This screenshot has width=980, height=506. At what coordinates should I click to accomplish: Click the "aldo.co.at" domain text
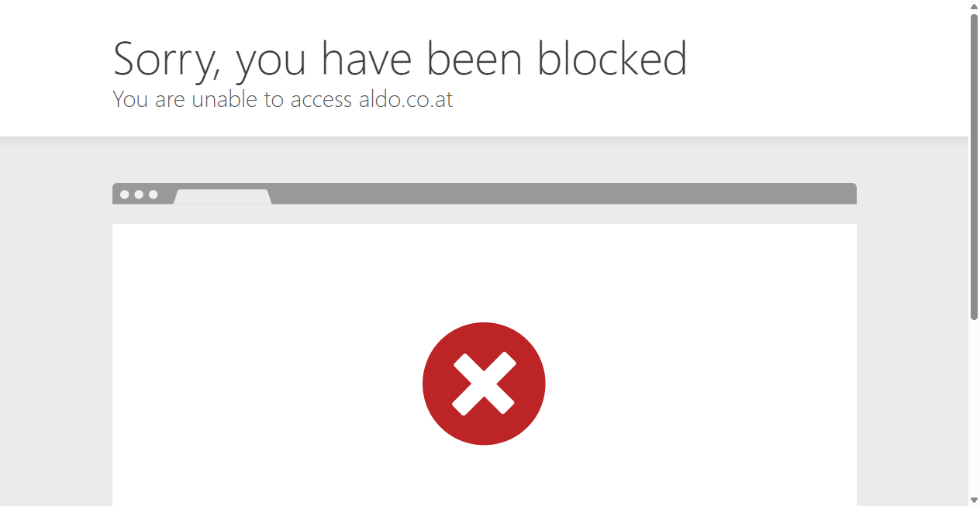[405, 99]
